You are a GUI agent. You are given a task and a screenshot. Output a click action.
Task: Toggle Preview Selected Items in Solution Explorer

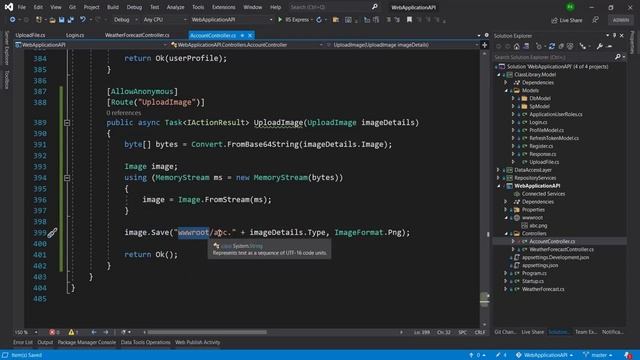[609, 47]
